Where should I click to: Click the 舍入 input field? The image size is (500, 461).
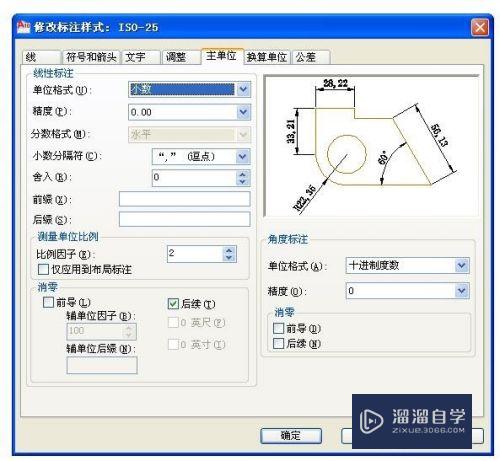[194, 178]
